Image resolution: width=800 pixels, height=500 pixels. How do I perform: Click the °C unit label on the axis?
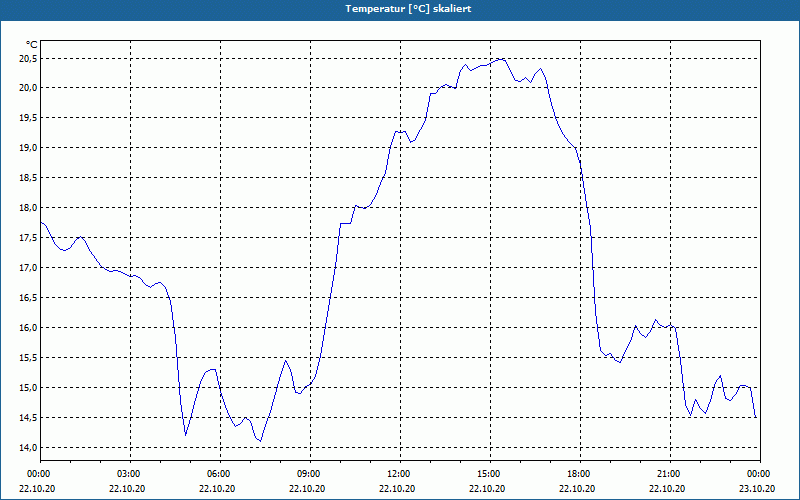point(32,45)
